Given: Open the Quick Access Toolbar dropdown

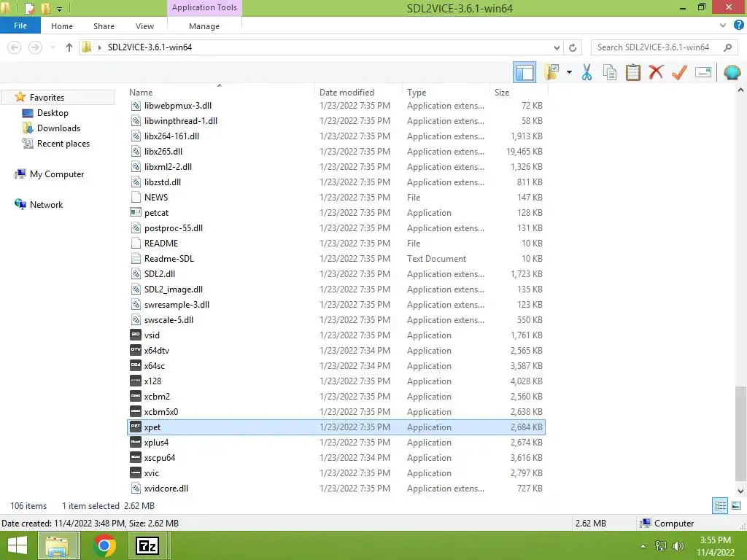Looking at the screenshot, I should [x=60, y=9].
